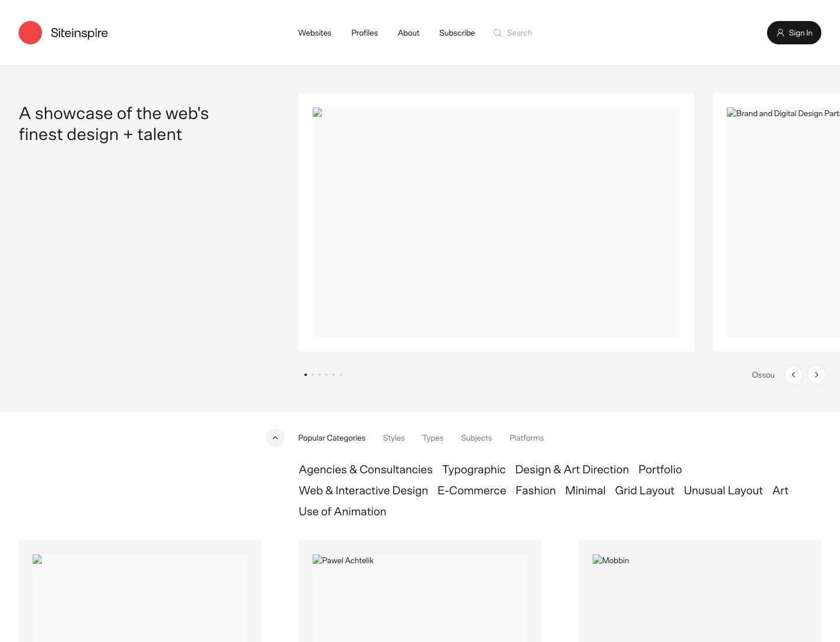Jump to the last slide using pagination dots

(341, 375)
